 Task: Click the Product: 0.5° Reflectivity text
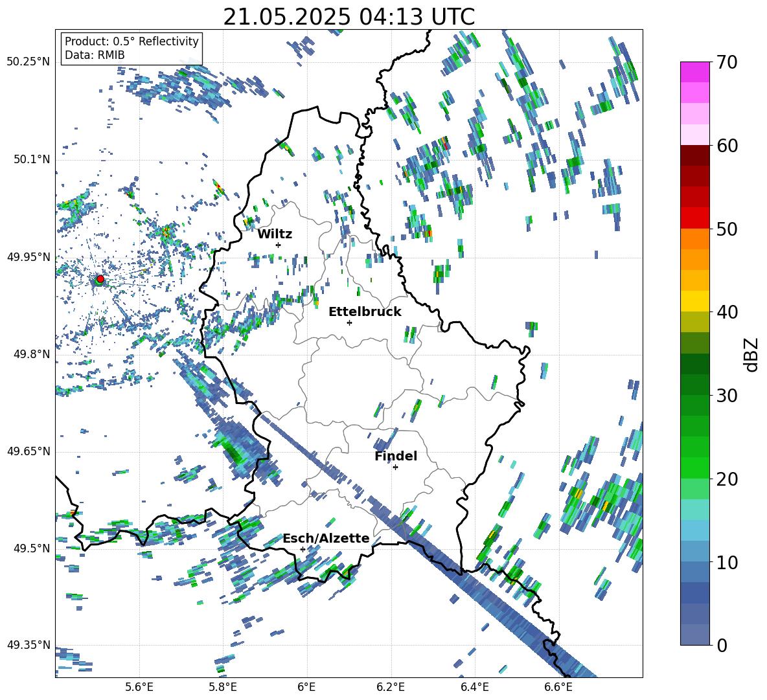(x=132, y=41)
